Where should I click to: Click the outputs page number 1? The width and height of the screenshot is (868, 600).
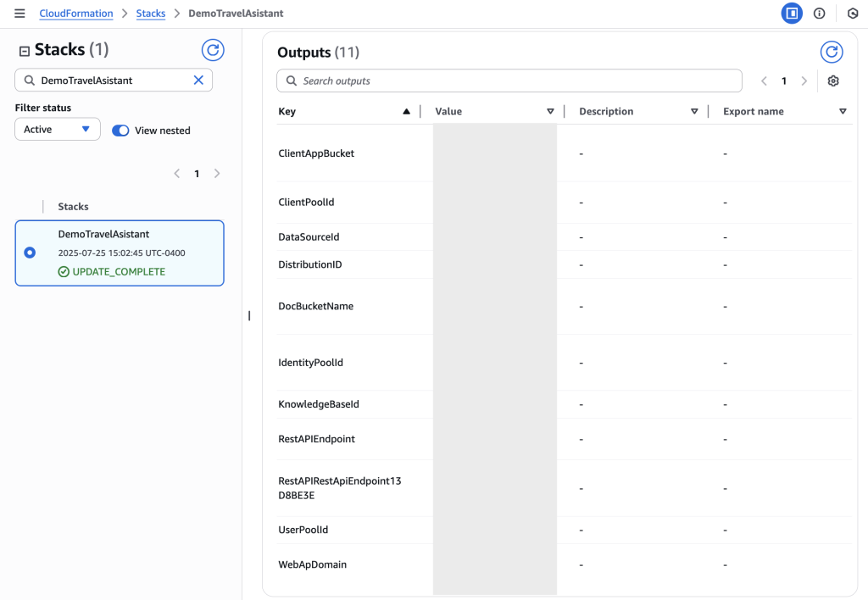784,81
